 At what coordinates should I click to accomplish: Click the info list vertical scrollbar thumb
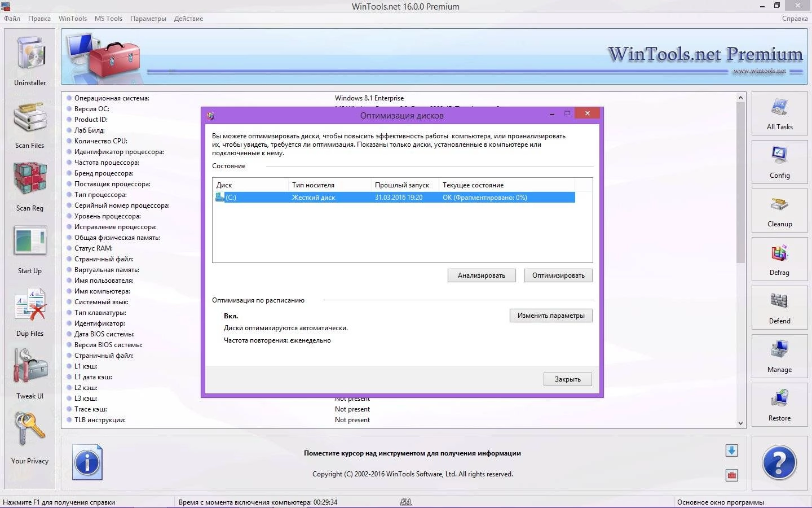740,183
